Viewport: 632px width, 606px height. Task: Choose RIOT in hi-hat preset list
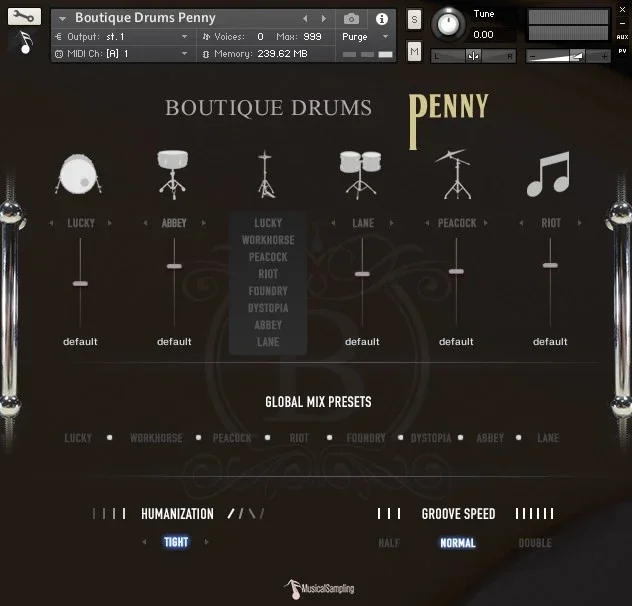(x=268, y=274)
